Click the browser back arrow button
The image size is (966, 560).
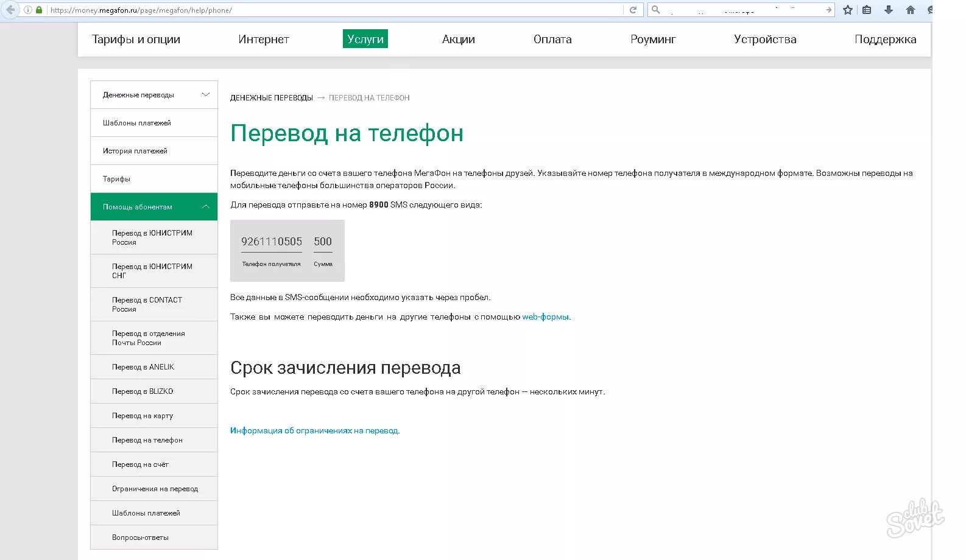tap(10, 10)
